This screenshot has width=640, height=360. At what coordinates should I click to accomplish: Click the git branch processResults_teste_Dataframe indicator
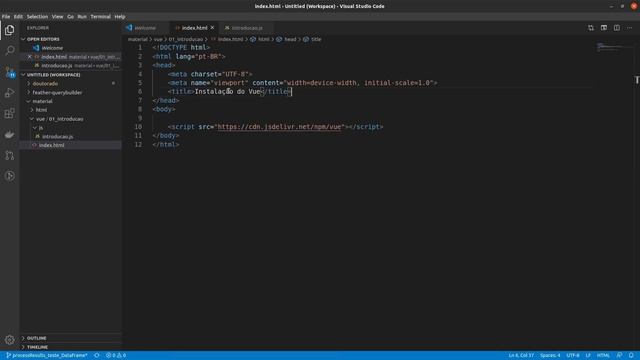click(x=47, y=356)
